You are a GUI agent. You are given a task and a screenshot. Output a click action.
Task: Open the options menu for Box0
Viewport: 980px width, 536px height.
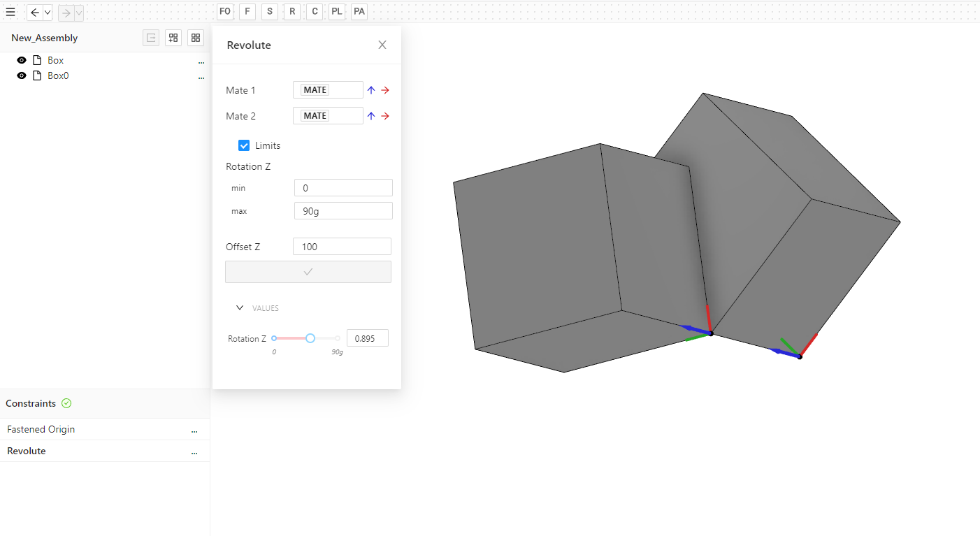point(201,76)
